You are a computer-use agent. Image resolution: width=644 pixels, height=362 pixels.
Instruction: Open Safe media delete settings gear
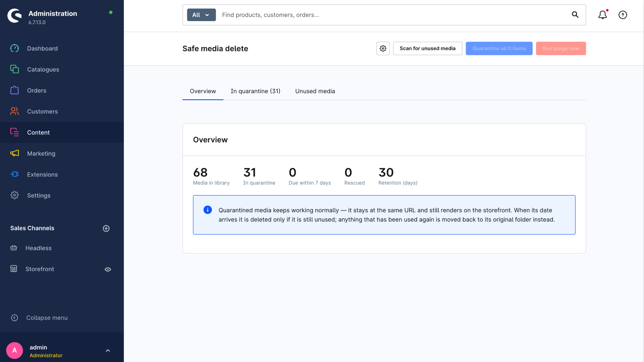point(383,48)
